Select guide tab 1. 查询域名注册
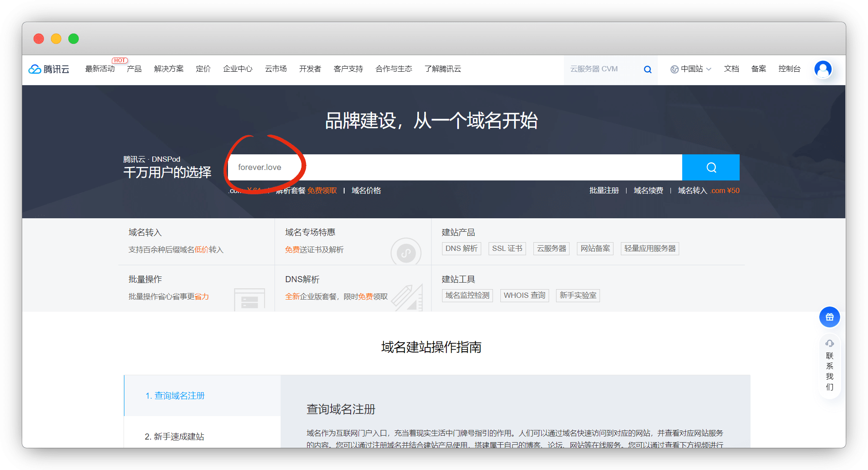The height and width of the screenshot is (470, 868). (175, 396)
